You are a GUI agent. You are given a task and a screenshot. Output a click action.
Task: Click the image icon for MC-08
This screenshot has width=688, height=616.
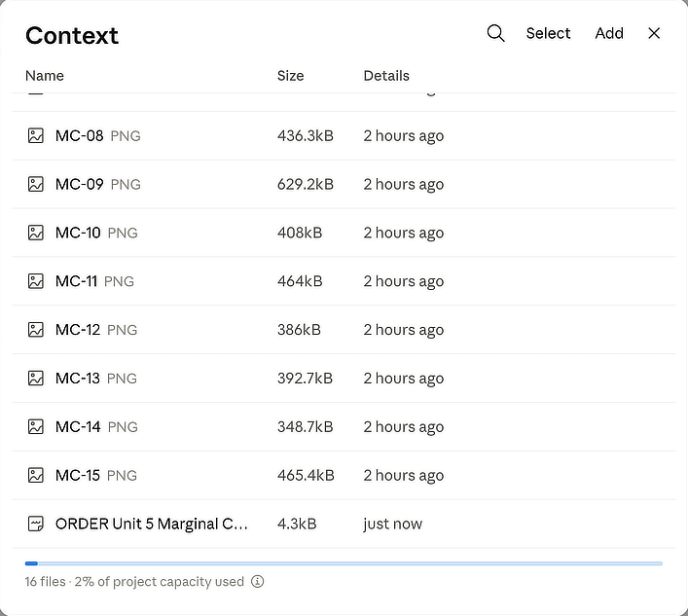(x=36, y=135)
